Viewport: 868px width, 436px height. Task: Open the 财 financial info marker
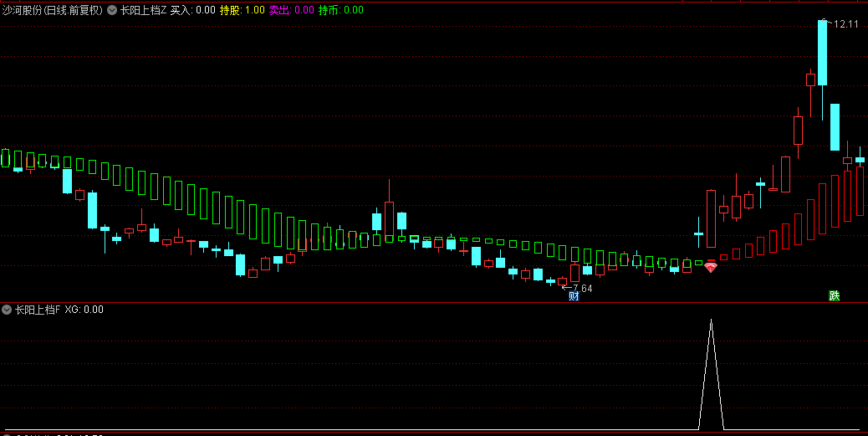pos(574,296)
